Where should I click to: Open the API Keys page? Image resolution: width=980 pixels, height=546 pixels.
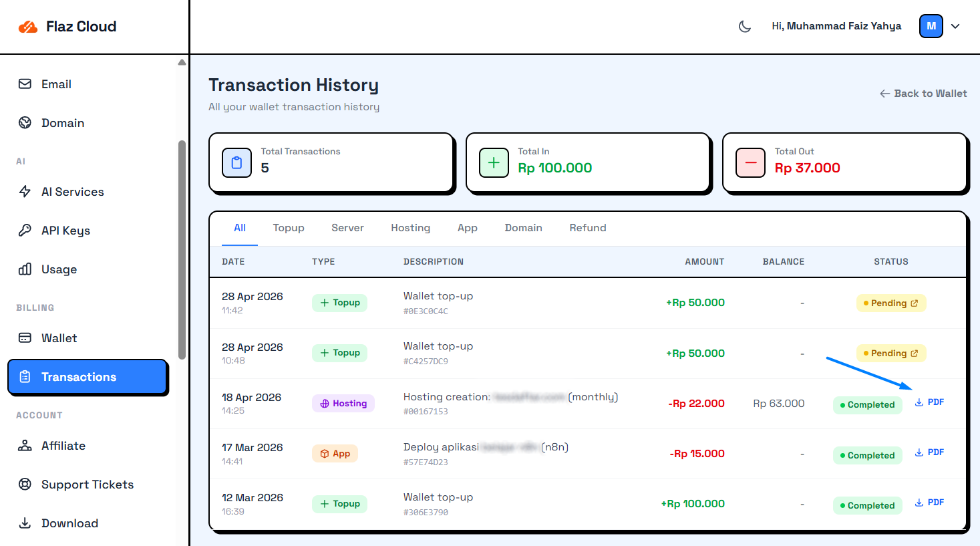pos(65,231)
